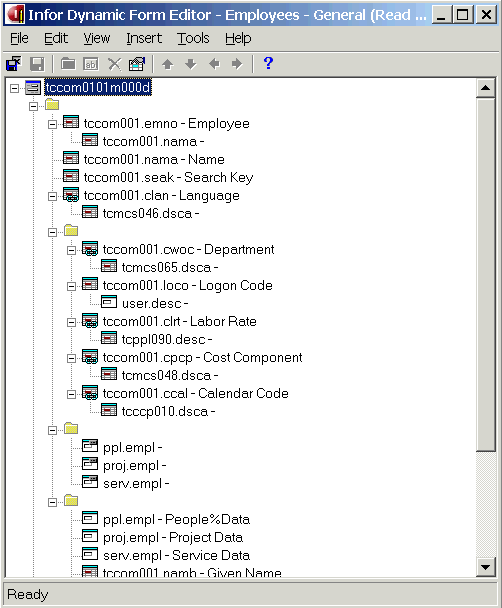Click icon of tcppl090.desc field
Image resolution: width=502 pixels, height=608 pixels.
109,339
